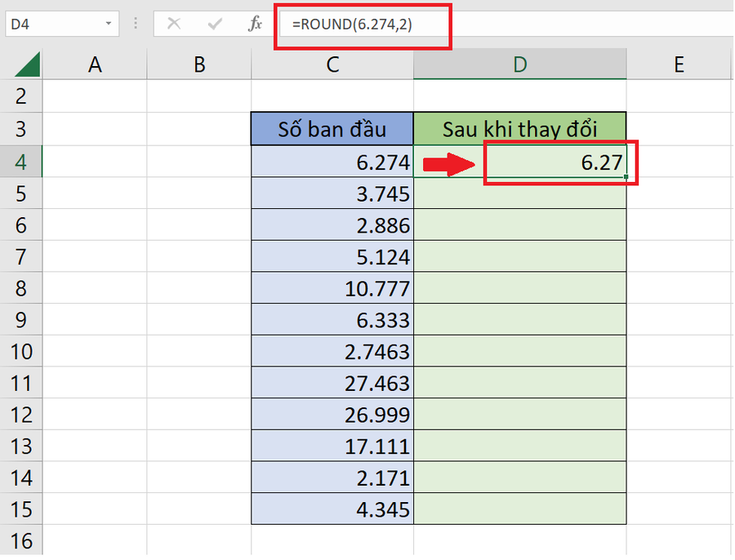Select cell containing 10.777
The width and height of the screenshot is (735, 560).
point(332,287)
